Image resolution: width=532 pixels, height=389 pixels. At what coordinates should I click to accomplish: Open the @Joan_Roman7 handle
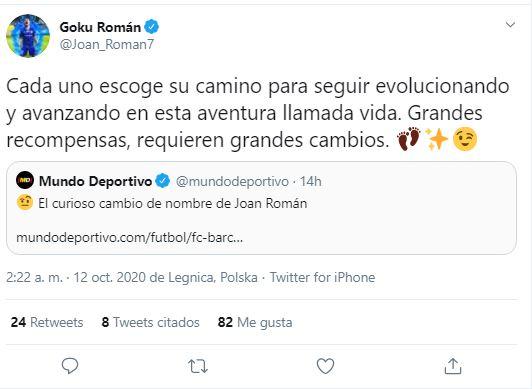[x=107, y=44]
